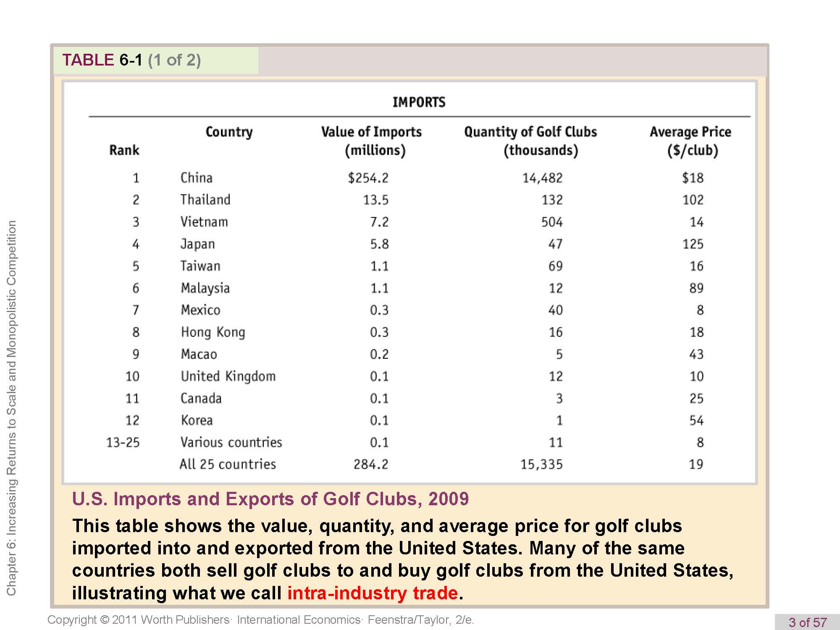
Task: Click the 3 of 57 page indicator
Action: (x=807, y=622)
